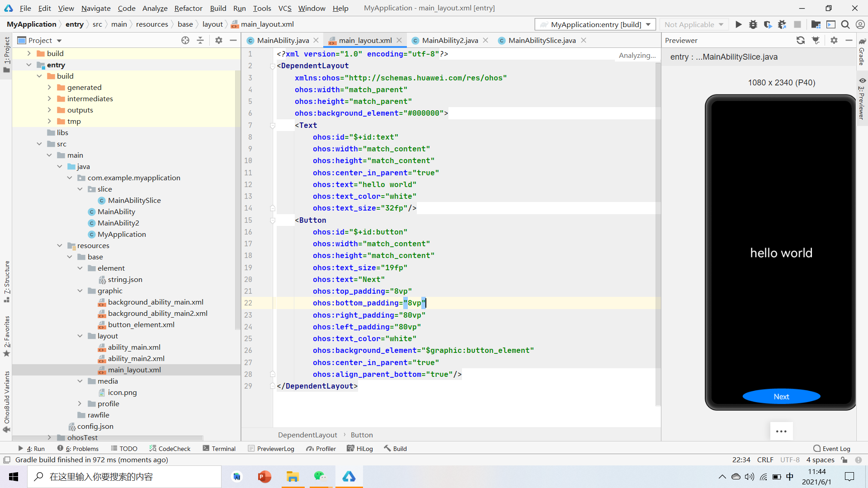Click Next button in device preview
Screen dimensions: 868x488
[x=781, y=396]
